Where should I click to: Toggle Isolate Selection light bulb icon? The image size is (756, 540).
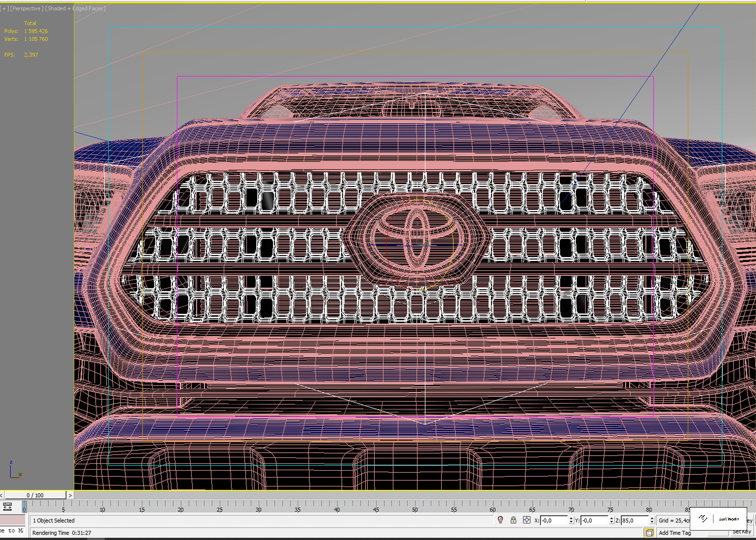tap(500, 520)
